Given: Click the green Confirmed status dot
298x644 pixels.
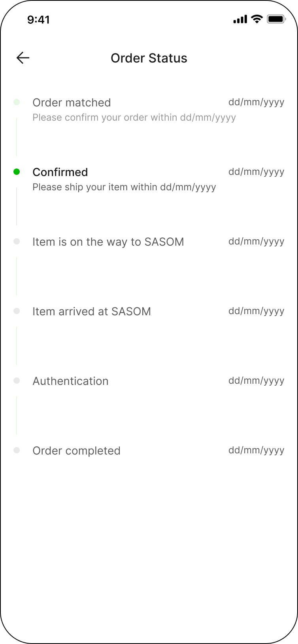Looking at the screenshot, I should coord(17,172).
